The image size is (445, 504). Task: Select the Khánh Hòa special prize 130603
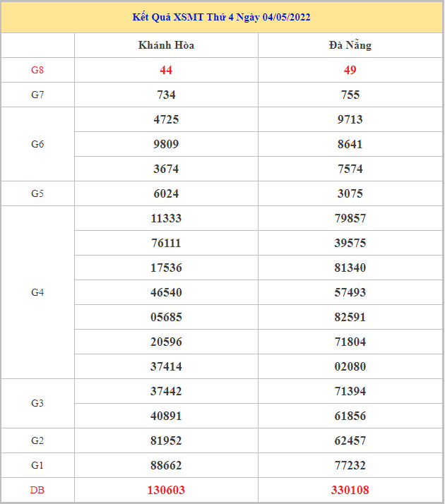click(166, 490)
